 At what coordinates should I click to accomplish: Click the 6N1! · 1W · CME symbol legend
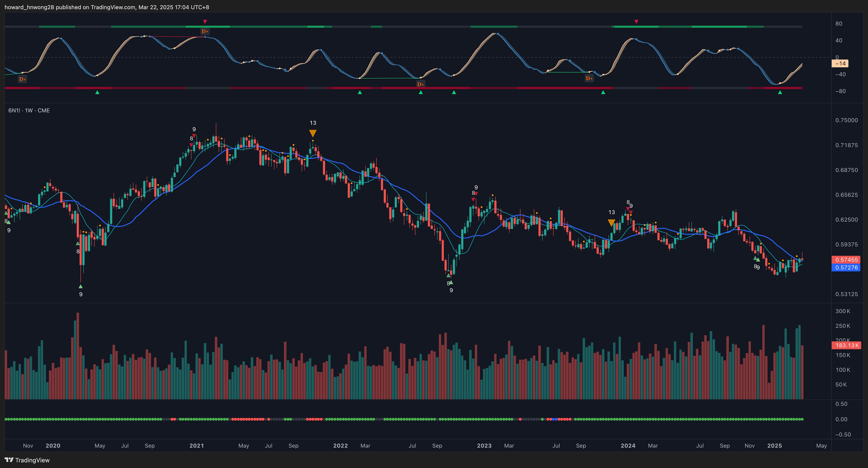(29, 110)
